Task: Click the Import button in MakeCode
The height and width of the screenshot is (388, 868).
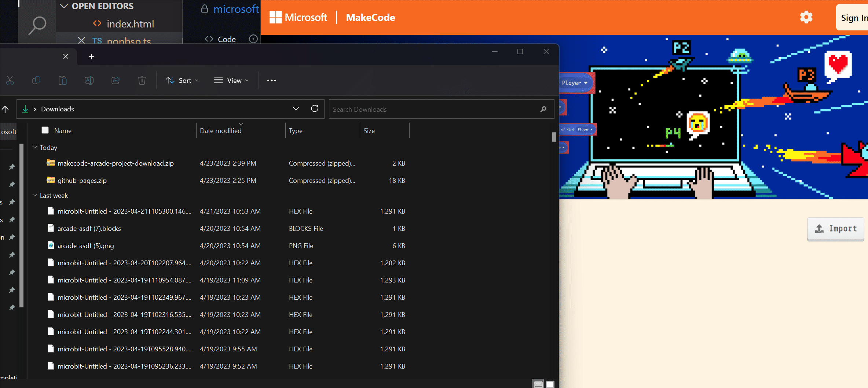Action: click(835, 229)
